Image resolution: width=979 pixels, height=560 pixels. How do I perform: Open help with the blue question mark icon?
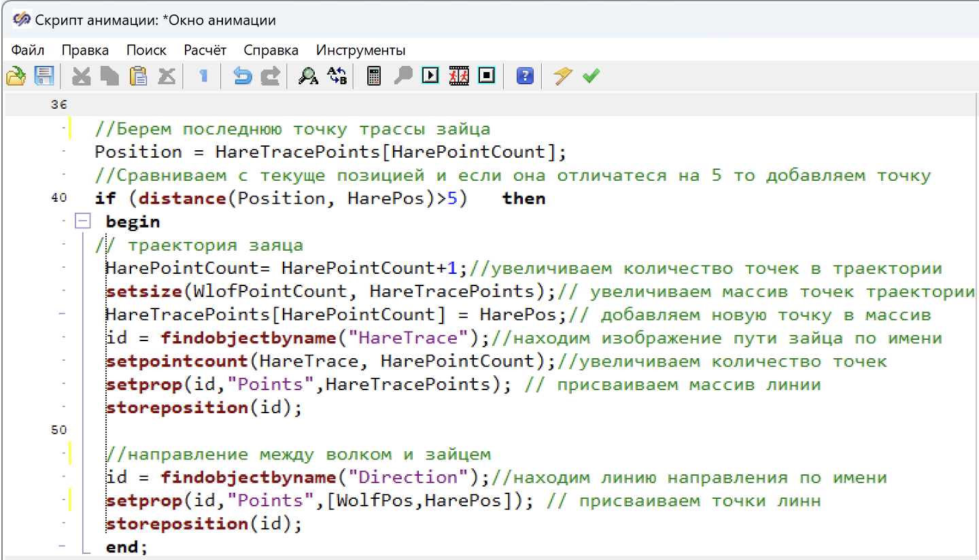[x=525, y=75]
